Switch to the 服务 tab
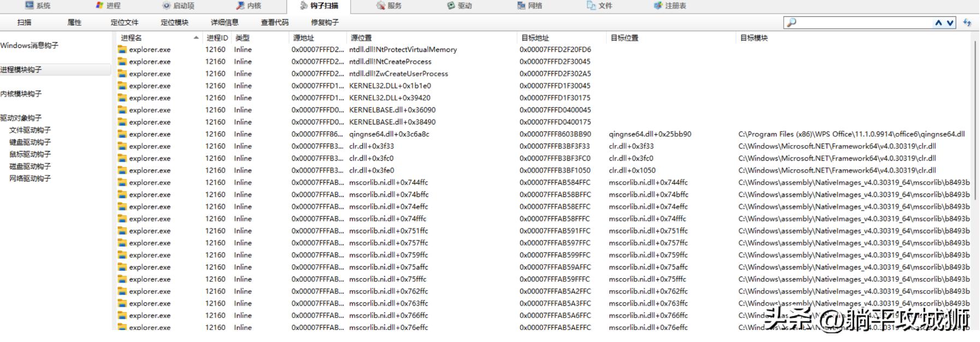980x342 pixels. click(x=389, y=5)
